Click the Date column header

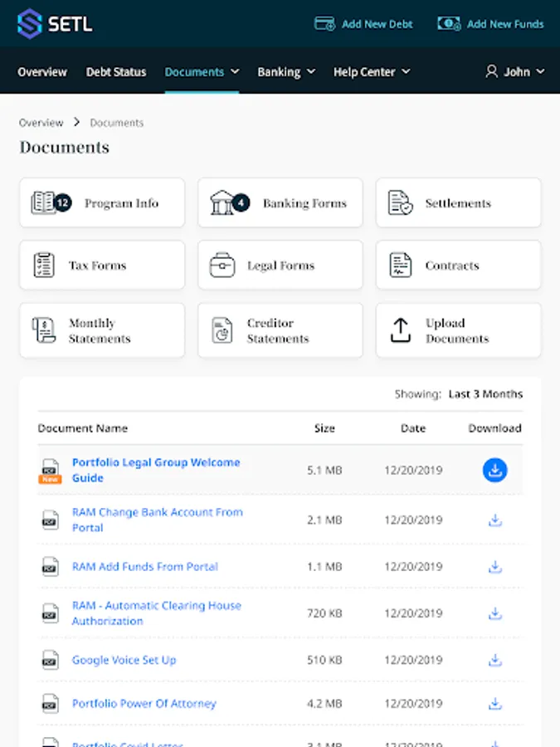click(413, 428)
